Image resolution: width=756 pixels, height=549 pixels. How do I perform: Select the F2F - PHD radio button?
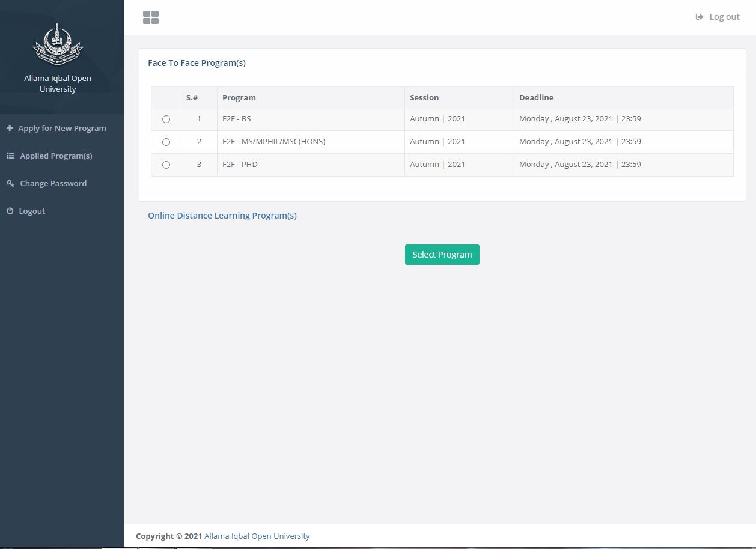166,165
